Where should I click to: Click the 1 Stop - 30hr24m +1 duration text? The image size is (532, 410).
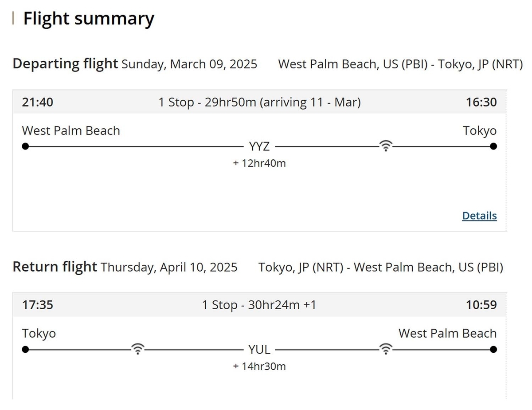(x=259, y=305)
